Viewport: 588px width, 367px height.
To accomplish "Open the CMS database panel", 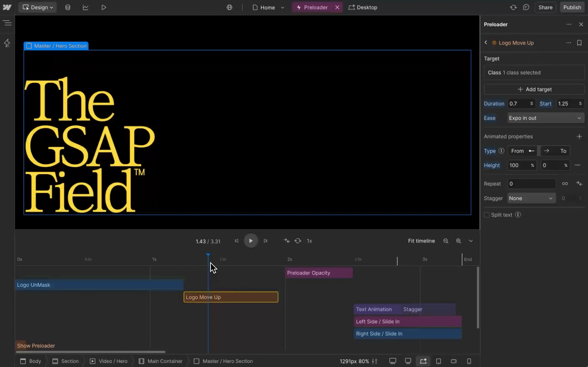I will tap(68, 7).
